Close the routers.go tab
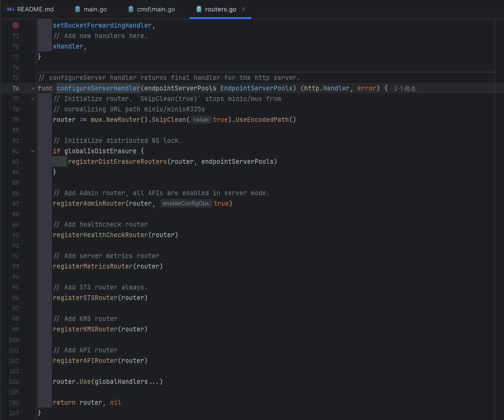 coord(244,9)
